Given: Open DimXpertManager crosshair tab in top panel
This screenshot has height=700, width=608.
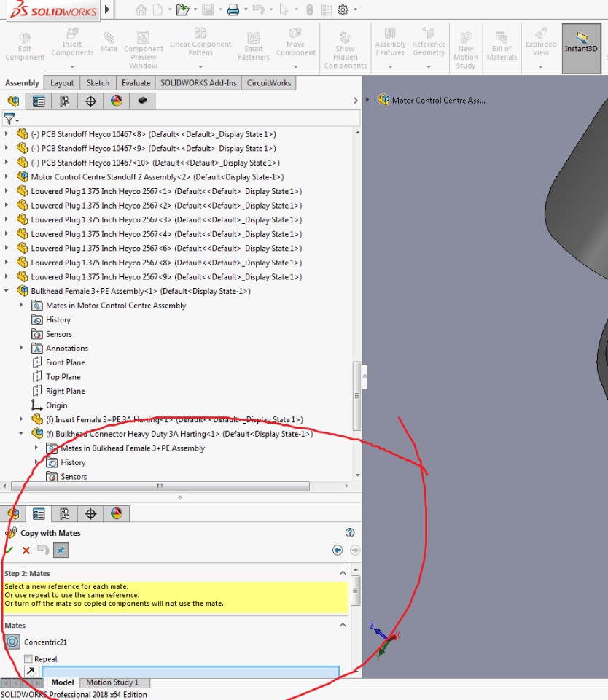Looking at the screenshot, I should point(90,101).
